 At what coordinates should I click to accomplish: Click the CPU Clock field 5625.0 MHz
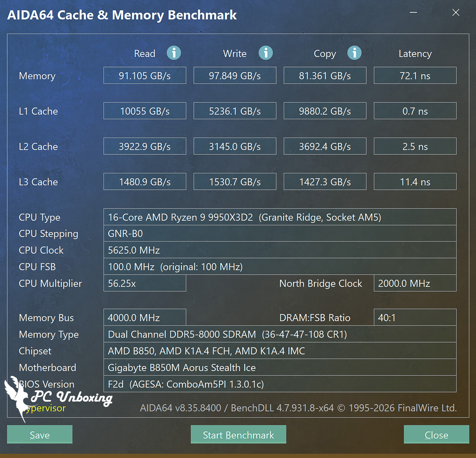(x=280, y=250)
